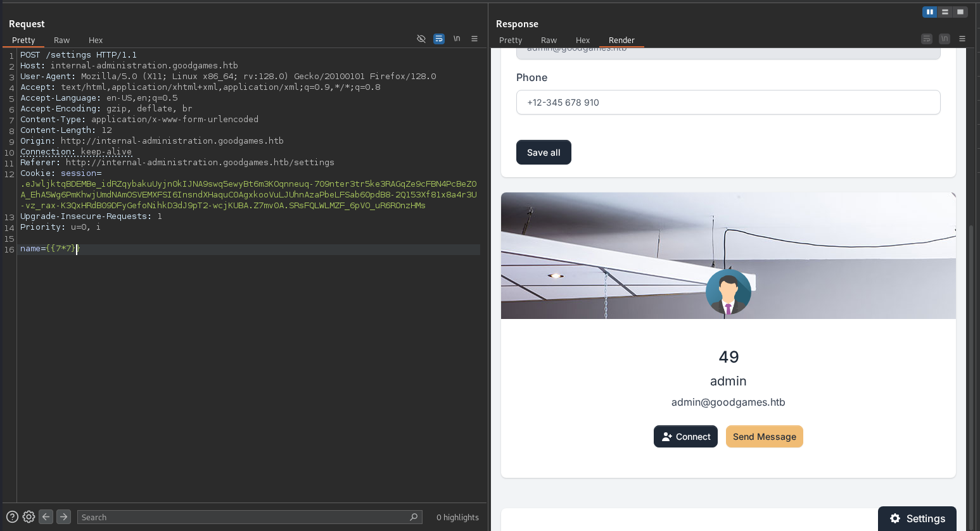Switch Response view to Pretty tab
Image resolution: width=980 pixels, height=531 pixels.
[x=511, y=40]
